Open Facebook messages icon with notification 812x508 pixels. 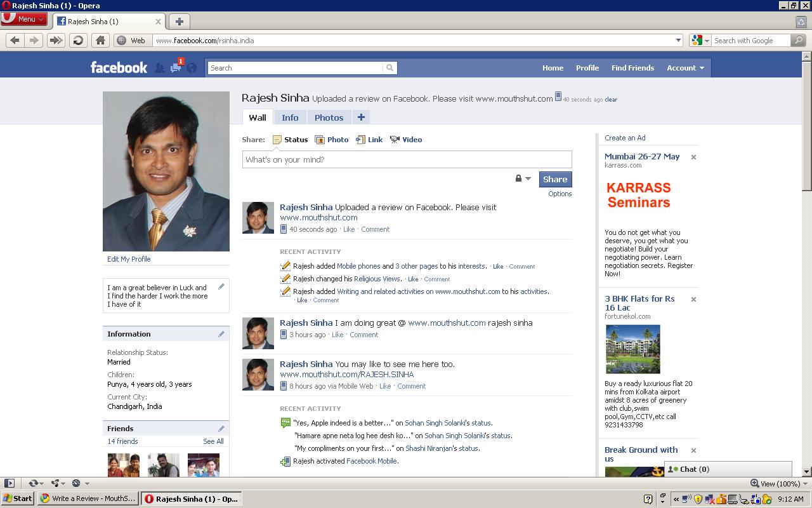click(176, 67)
